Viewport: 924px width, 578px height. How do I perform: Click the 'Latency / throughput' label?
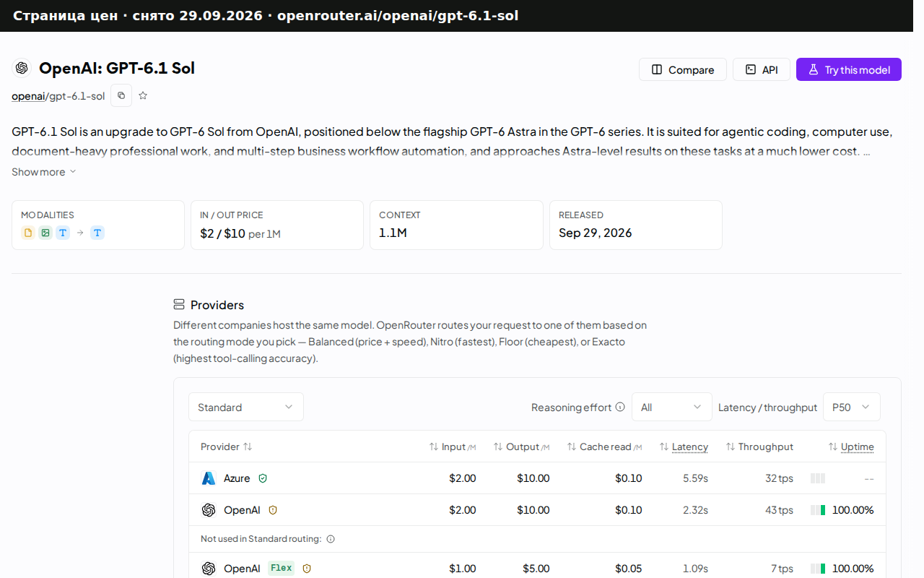point(767,407)
